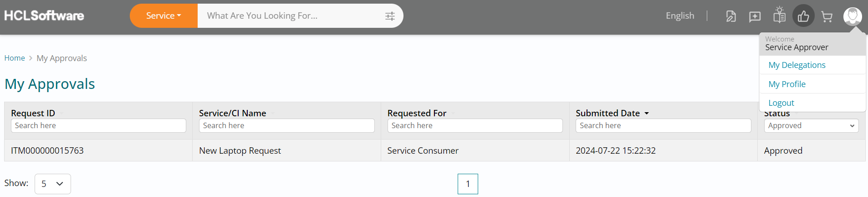Click the Request ID search field
This screenshot has height=197, width=868.
coord(98,126)
